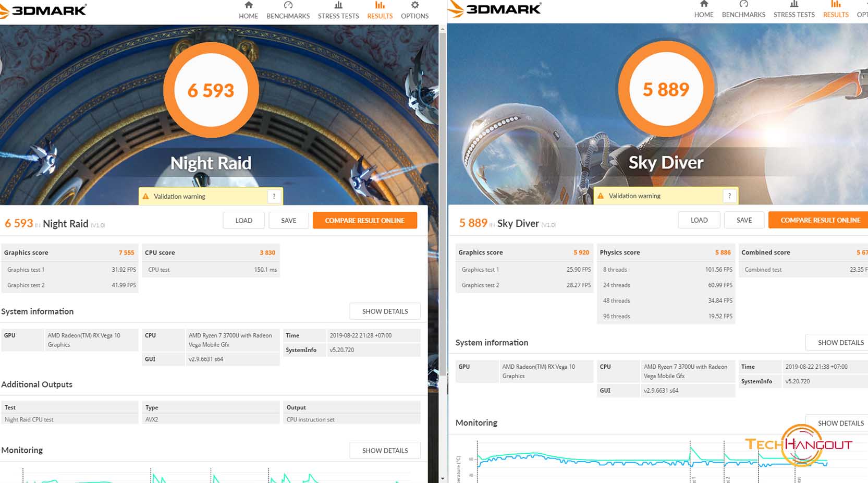Image resolution: width=868 pixels, height=483 pixels.
Task: Click the home icon in right window
Action: pos(704,4)
